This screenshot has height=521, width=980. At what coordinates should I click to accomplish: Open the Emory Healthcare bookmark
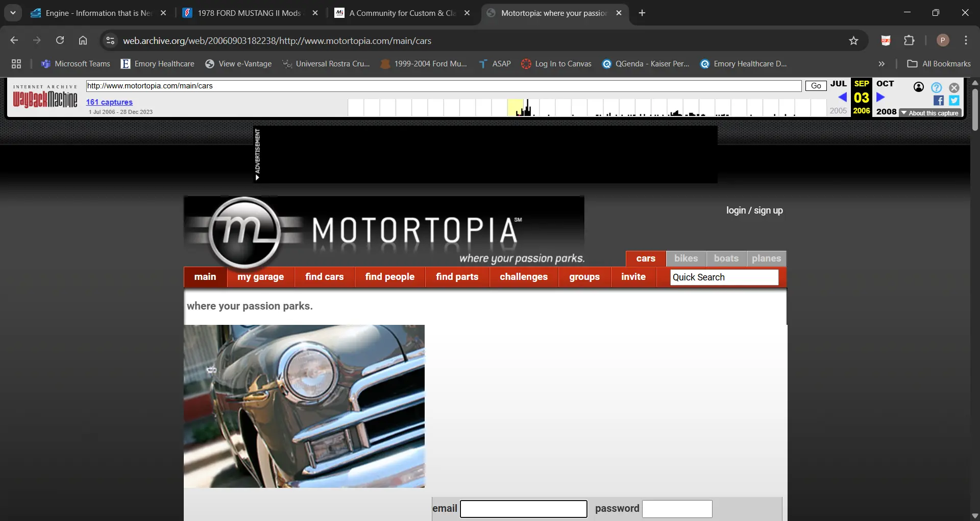point(158,64)
